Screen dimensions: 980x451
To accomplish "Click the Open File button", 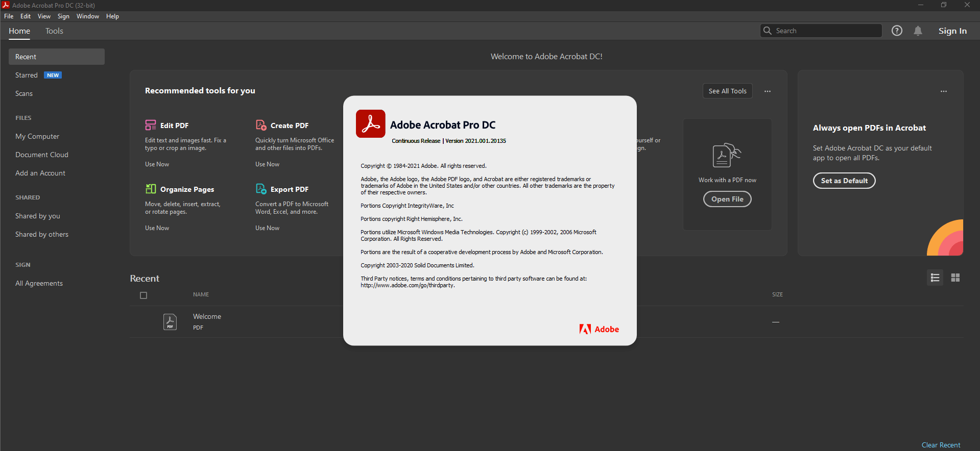I will click(727, 199).
